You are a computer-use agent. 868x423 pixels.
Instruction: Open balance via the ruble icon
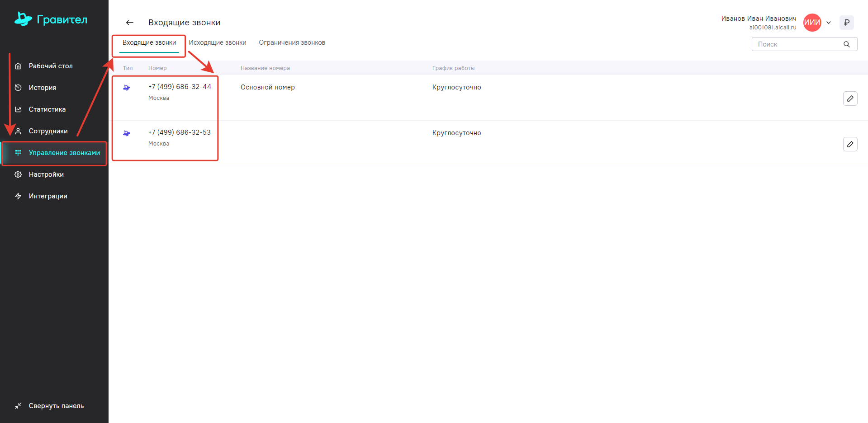click(x=846, y=23)
